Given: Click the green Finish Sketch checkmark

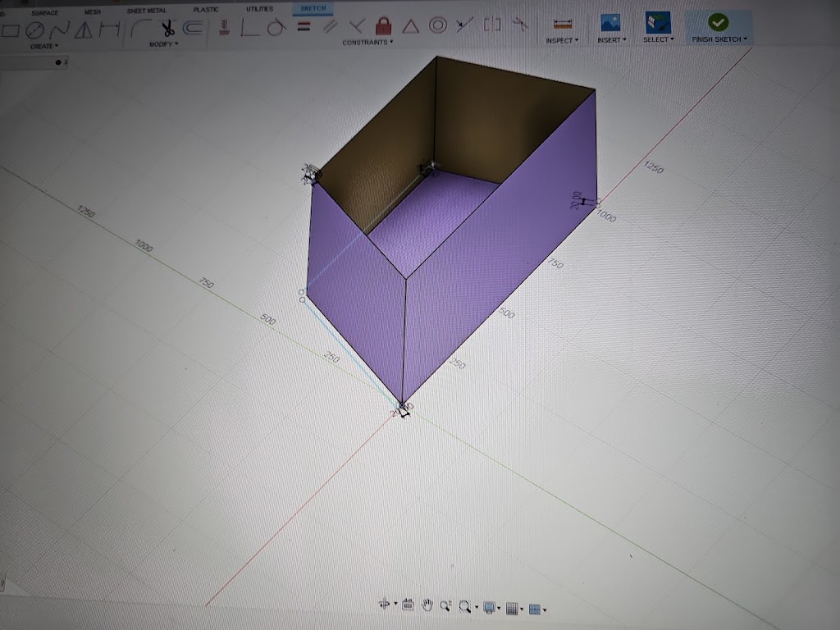Looking at the screenshot, I should tap(718, 22).
